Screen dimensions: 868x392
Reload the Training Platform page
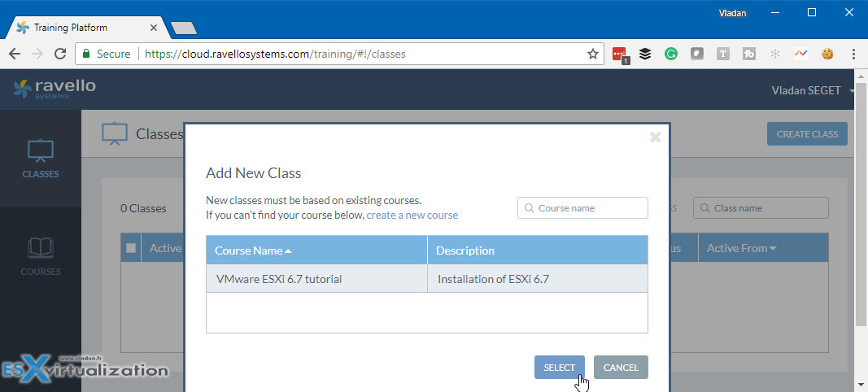(x=59, y=54)
